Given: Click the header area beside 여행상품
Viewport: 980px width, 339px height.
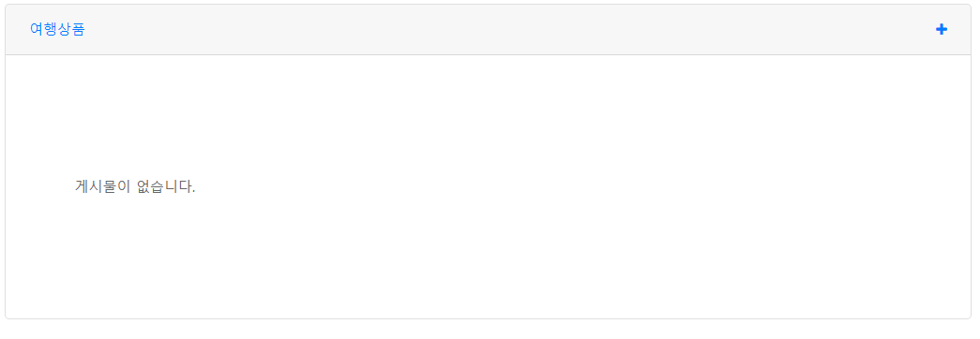Looking at the screenshot, I should point(488,29).
